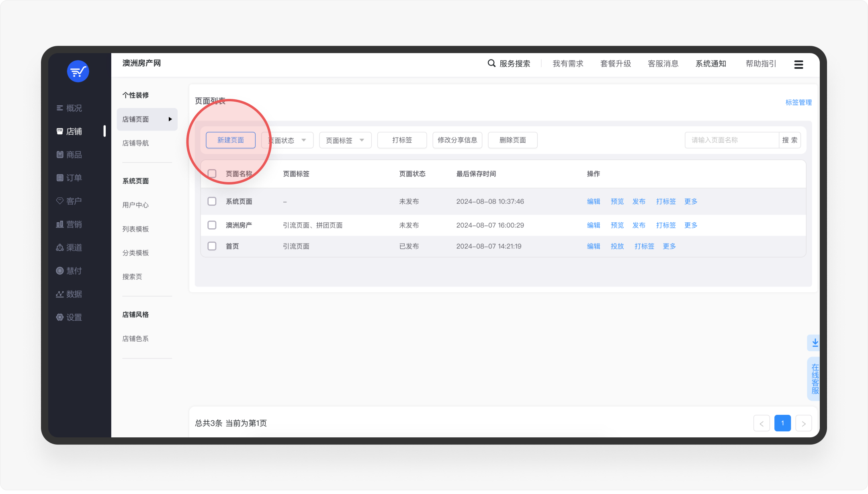Image resolution: width=868 pixels, height=494 pixels.
Task: Open 系统通知 in top bar
Action: tap(711, 64)
